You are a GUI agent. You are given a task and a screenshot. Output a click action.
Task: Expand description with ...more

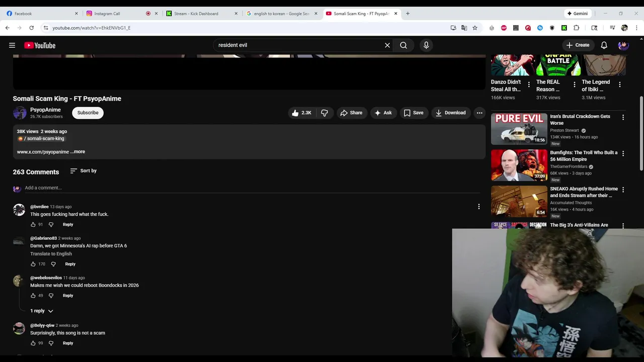pos(78,152)
